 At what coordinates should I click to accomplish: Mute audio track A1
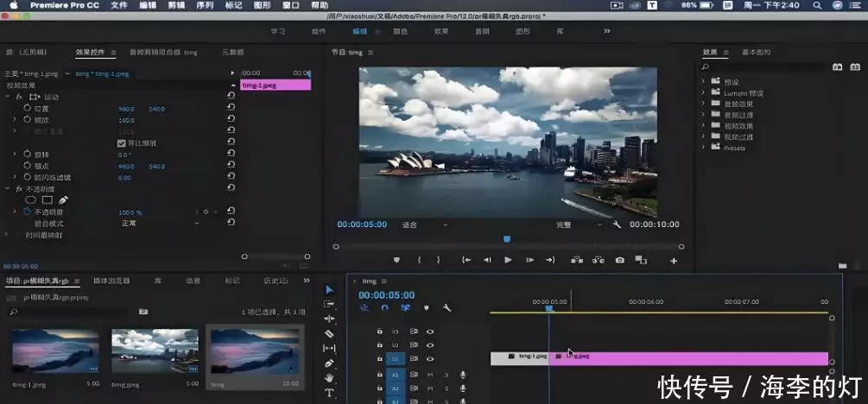(430, 375)
